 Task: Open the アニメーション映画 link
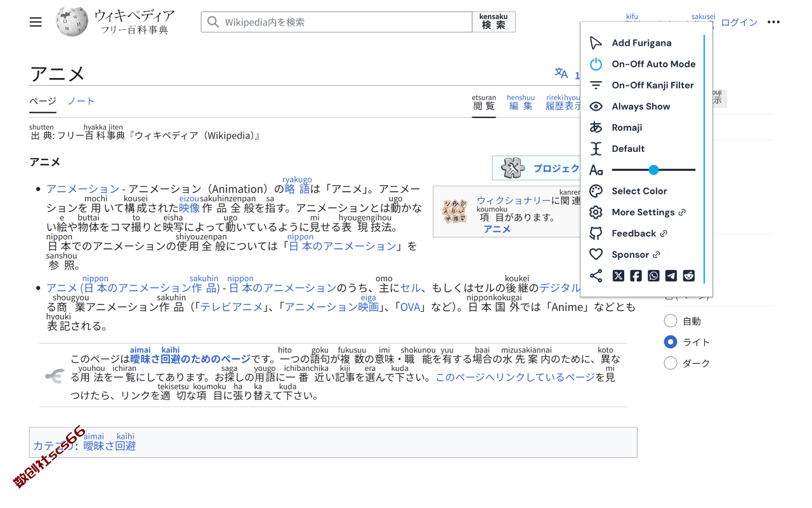pos(332,307)
